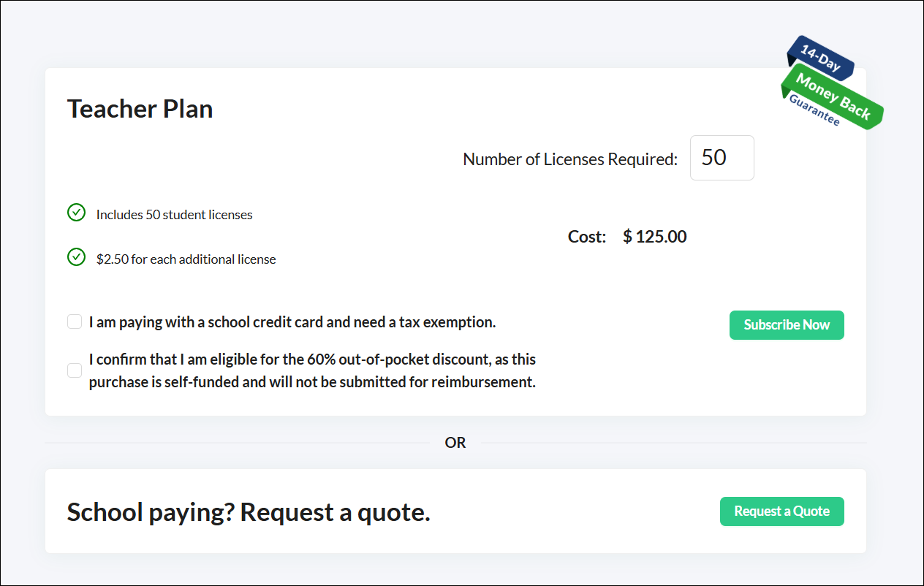Click the 'Cost:' label

coord(587,237)
